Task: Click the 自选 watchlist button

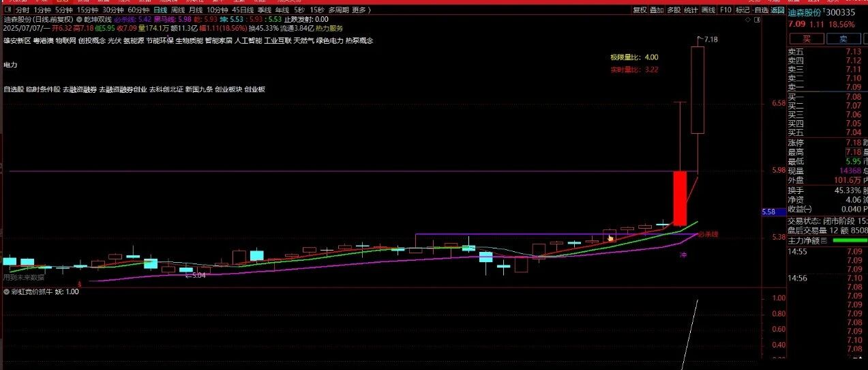Action: point(760,10)
